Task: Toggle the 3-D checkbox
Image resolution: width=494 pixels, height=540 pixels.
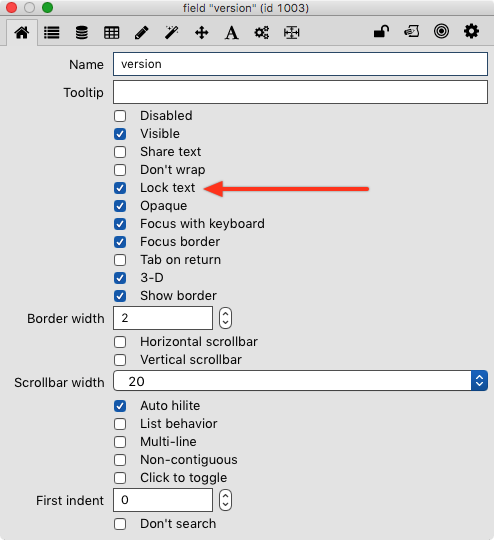Action: click(120, 278)
